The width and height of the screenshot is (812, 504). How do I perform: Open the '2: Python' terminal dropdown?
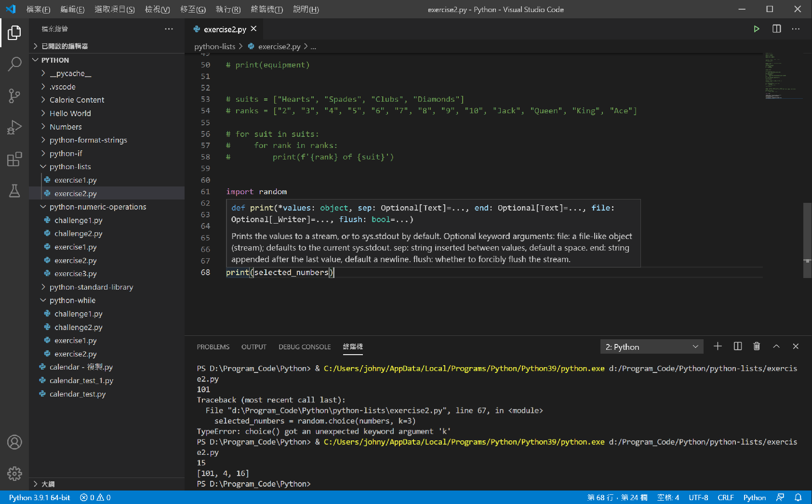pos(652,346)
